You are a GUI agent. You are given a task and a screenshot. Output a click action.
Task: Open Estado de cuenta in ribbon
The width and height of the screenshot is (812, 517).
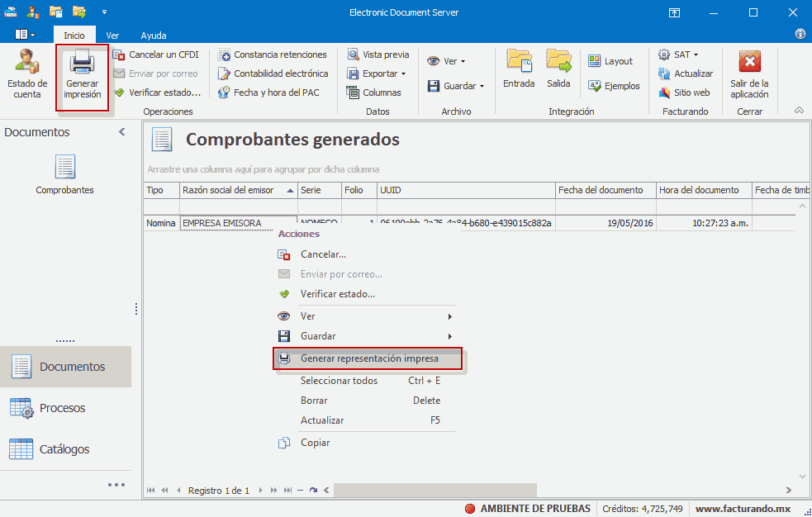27,74
